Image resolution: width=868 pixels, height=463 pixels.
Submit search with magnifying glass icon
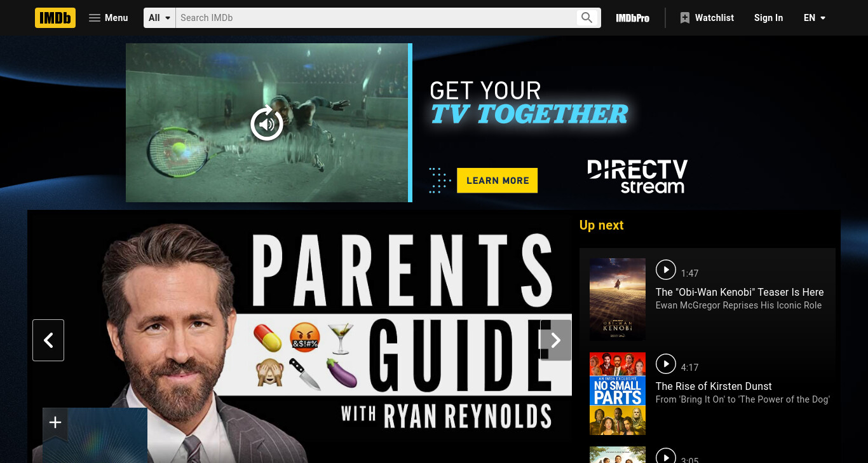click(x=587, y=18)
